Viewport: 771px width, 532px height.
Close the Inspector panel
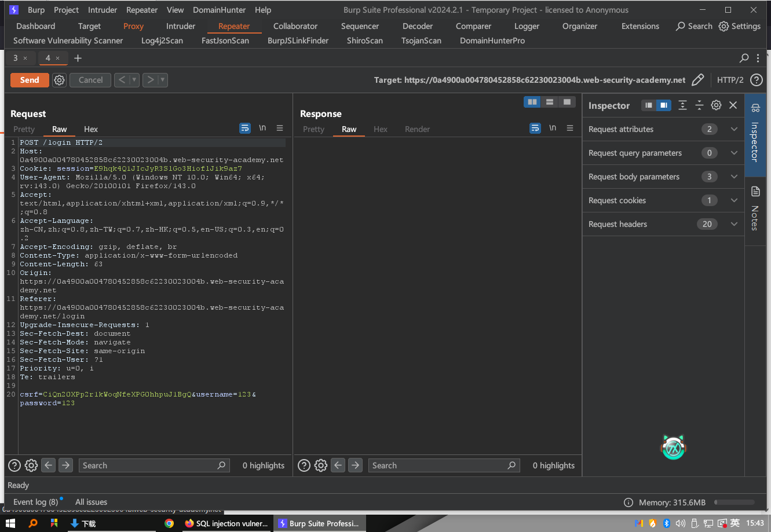point(733,105)
